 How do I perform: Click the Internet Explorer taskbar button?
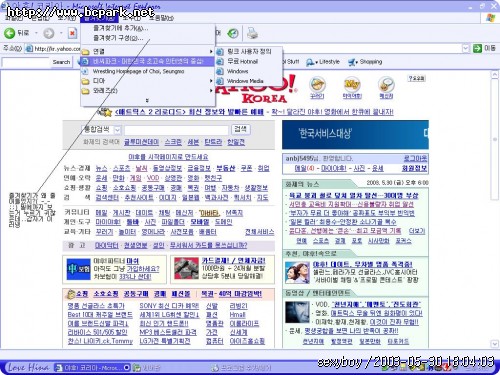92,367
